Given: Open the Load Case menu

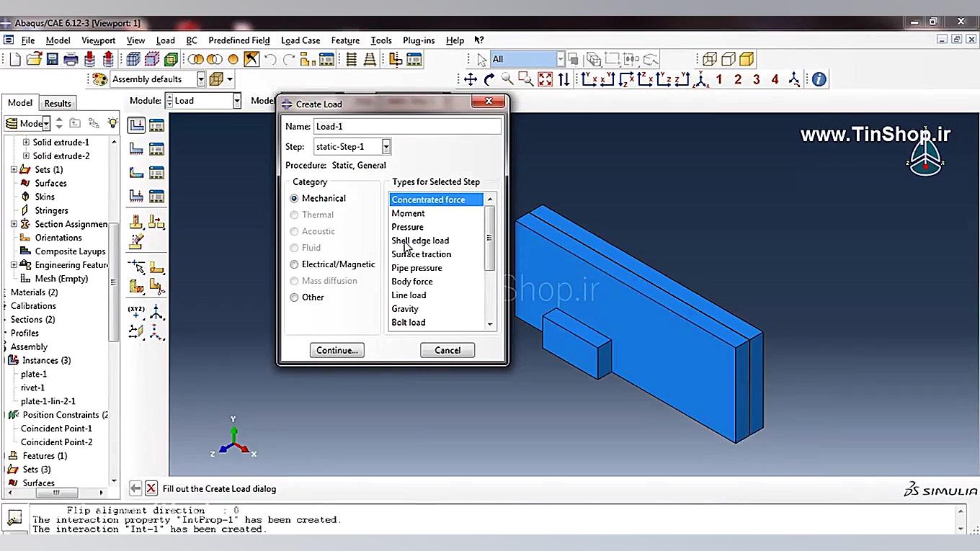Looking at the screenshot, I should coord(300,40).
